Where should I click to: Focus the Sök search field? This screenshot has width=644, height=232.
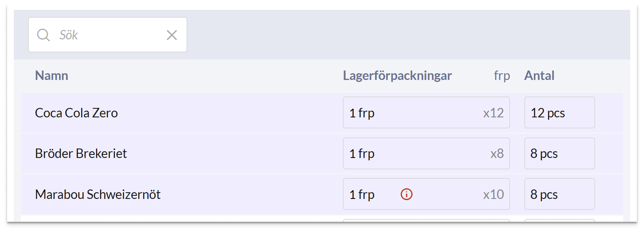click(x=106, y=35)
